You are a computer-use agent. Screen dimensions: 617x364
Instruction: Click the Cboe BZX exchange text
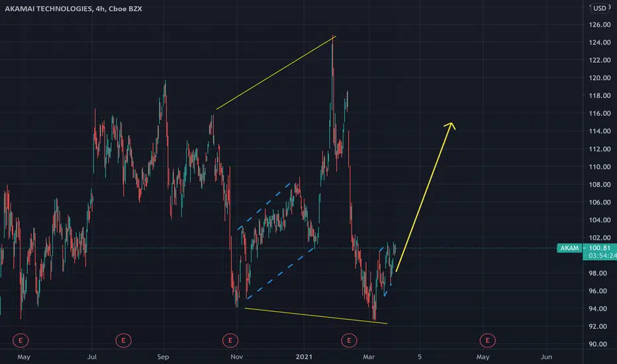click(x=125, y=9)
